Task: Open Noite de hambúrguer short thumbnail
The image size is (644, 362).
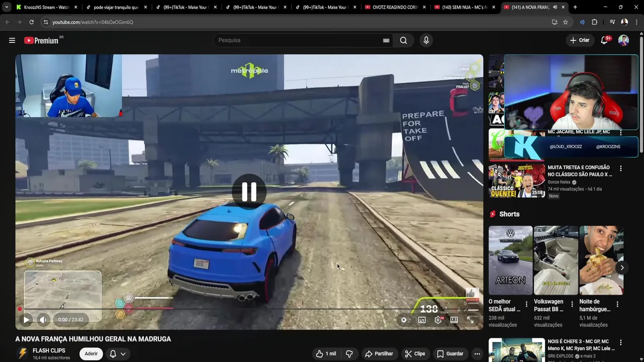Action: (x=601, y=260)
